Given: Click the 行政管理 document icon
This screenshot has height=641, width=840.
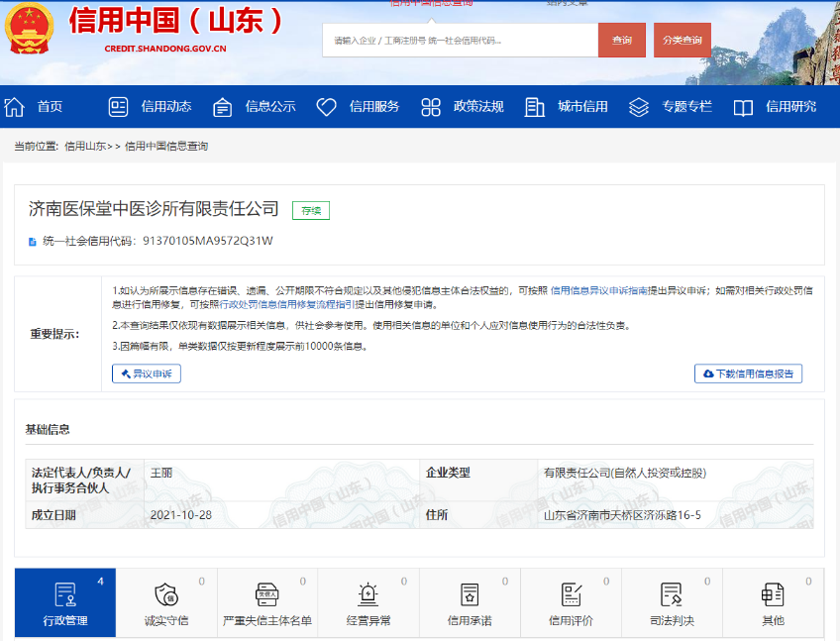Looking at the screenshot, I should tap(65, 594).
